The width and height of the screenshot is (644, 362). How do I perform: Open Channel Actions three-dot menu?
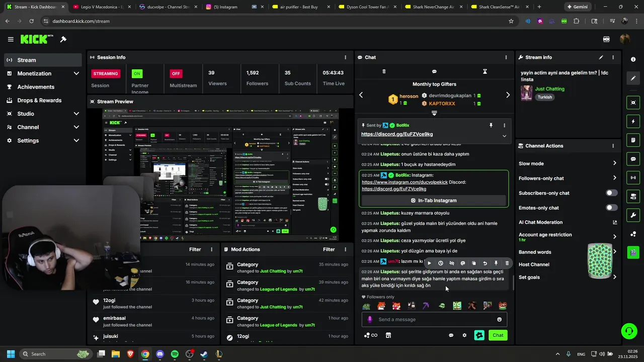(613, 146)
